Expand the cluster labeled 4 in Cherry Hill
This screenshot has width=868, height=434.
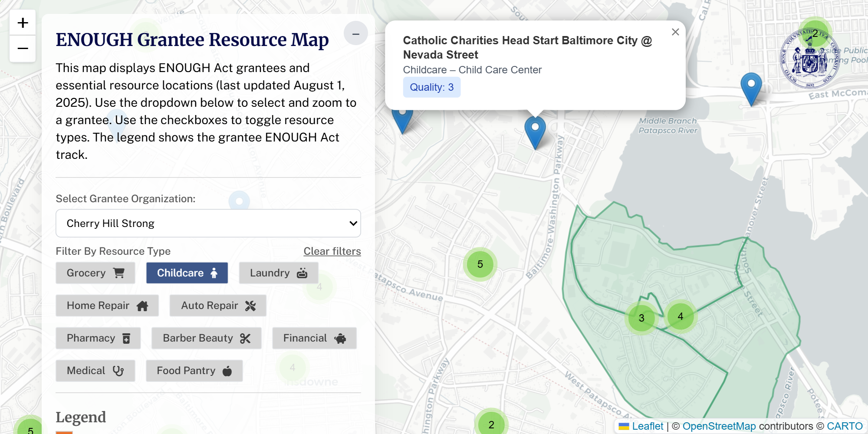pyautogui.click(x=680, y=316)
